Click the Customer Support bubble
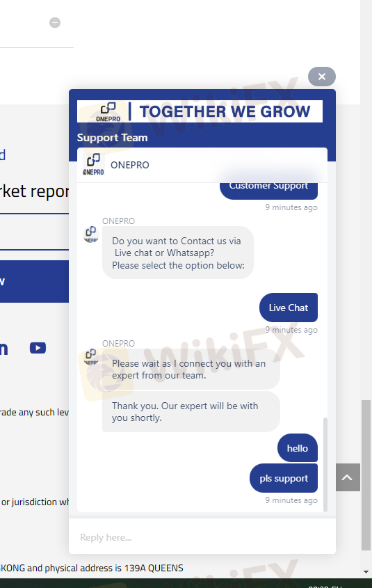 coord(268,190)
